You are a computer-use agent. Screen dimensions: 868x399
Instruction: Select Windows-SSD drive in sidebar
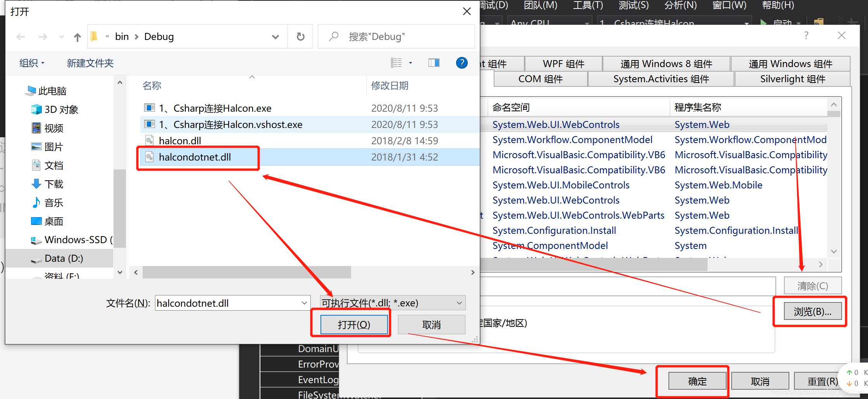click(x=72, y=240)
